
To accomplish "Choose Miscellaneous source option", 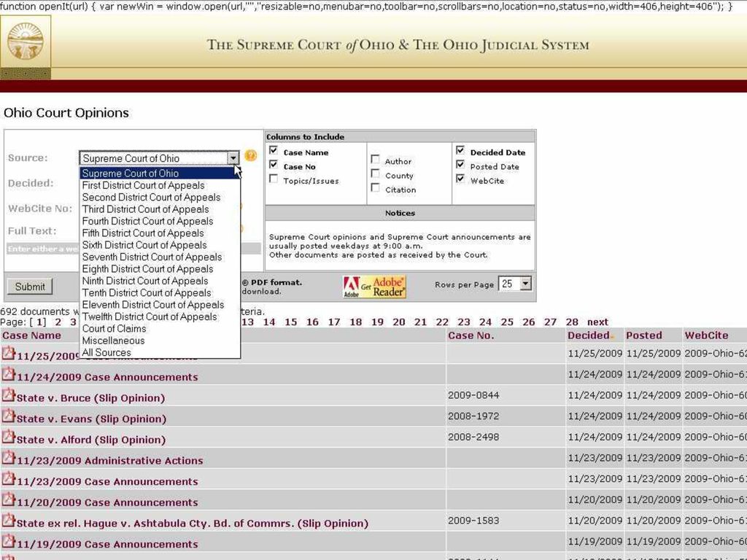I will click(x=160, y=341).
